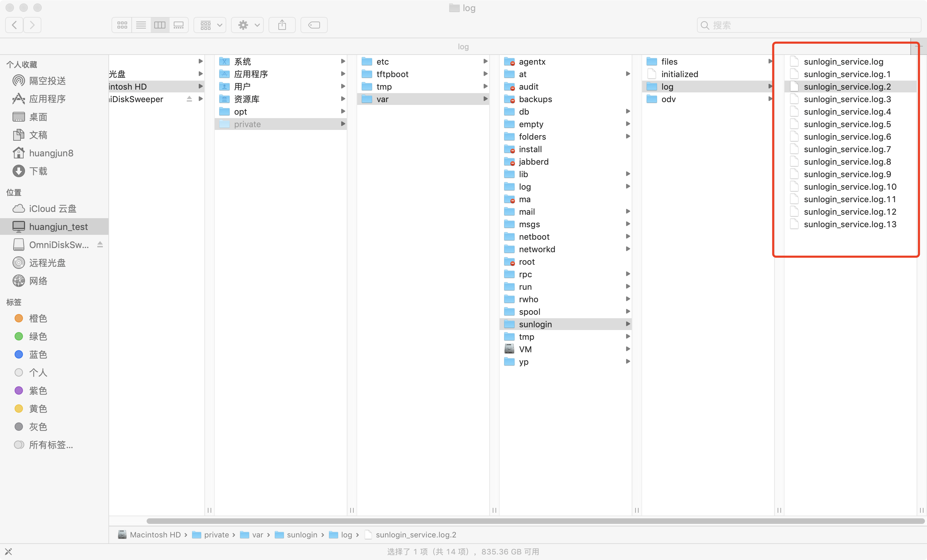Switch to gallery view
Image resolution: width=927 pixels, height=560 pixels.
click(x=178, y=25)
